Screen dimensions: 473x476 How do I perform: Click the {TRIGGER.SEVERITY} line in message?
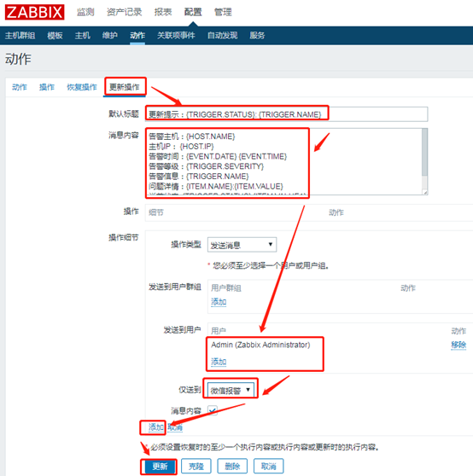(x=207, y=166)
